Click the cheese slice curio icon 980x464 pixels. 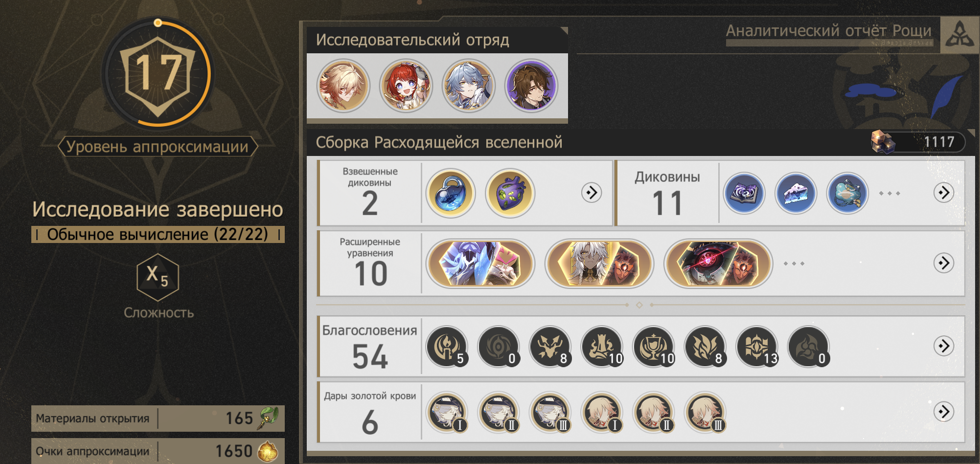[x=796, y=193]
